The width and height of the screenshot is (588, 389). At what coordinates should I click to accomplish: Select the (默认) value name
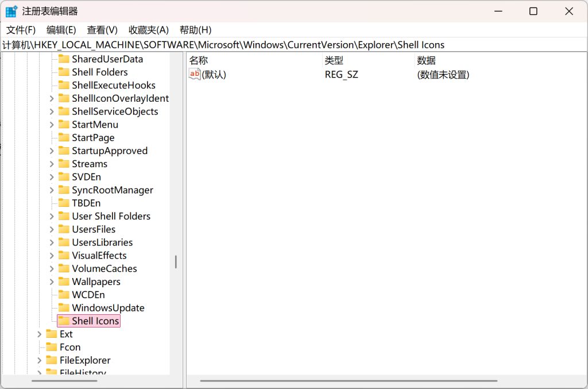coord(214,75)
